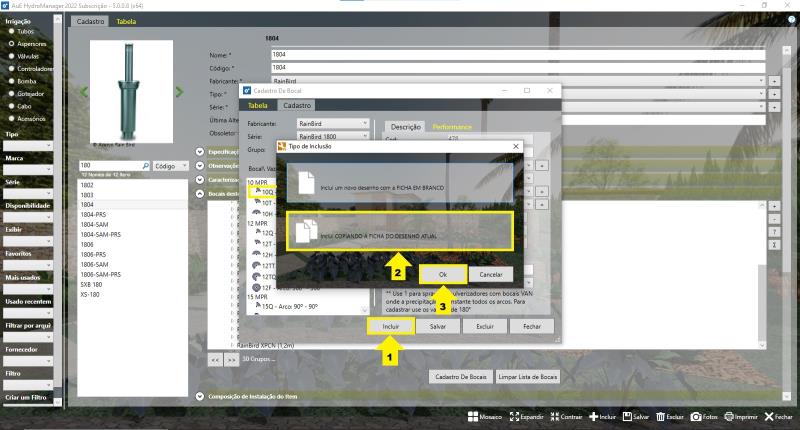Click the search magnifier icon in filter box
The image size is (800, 430).
tap(145, 165)
